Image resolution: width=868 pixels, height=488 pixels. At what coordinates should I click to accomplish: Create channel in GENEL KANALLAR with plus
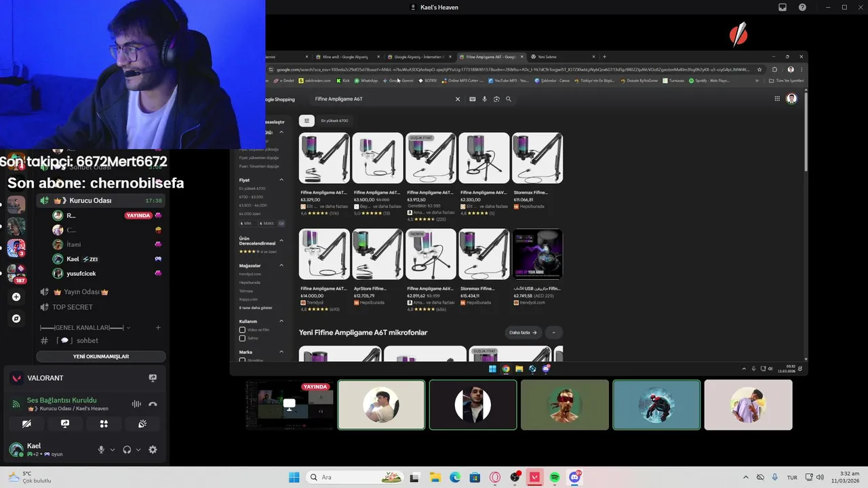pos(158,328)
